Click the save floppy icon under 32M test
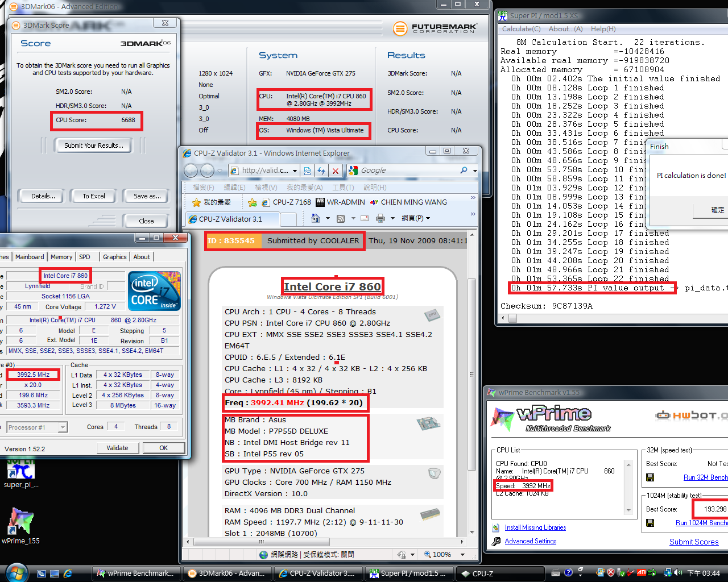This screenshot has width=728, height=582. coord(650,477)
